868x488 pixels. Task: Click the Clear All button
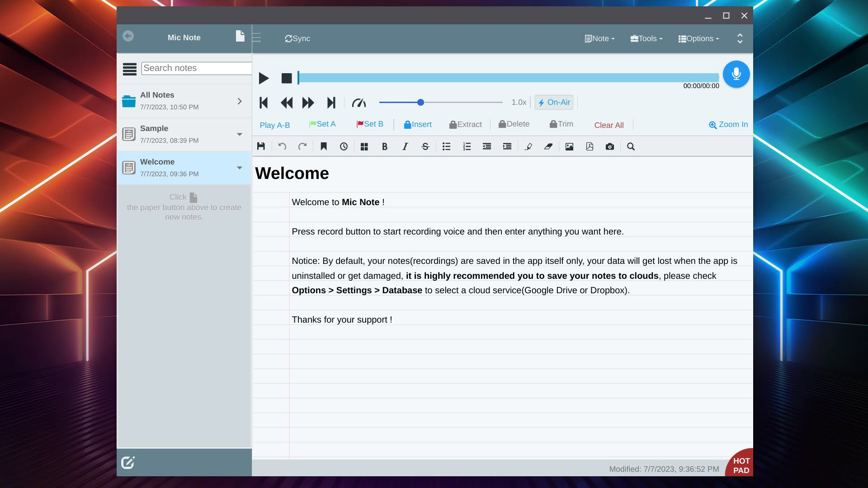point(609,125)
